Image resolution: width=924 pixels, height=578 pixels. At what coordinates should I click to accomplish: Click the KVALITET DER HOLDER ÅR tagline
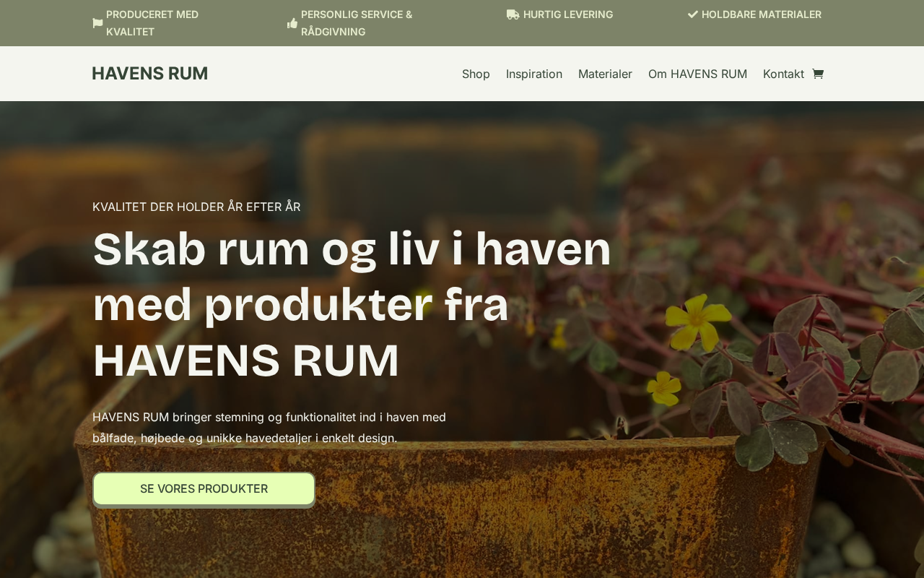tap(196, 207)
